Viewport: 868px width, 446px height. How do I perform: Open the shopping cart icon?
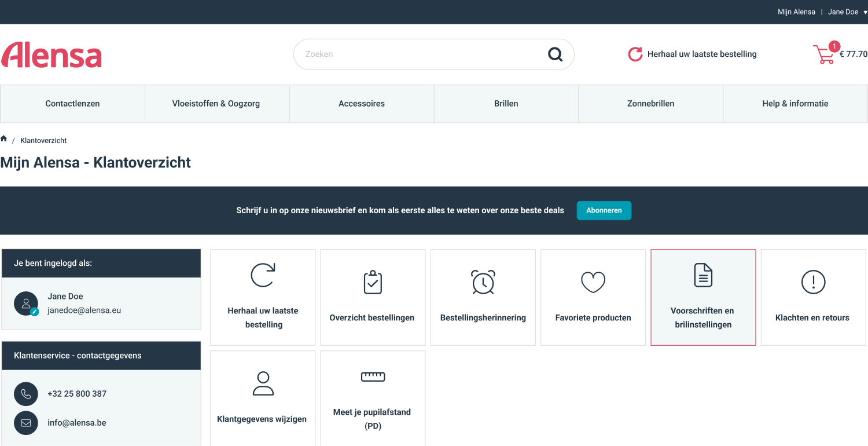[x=823, y=54]
